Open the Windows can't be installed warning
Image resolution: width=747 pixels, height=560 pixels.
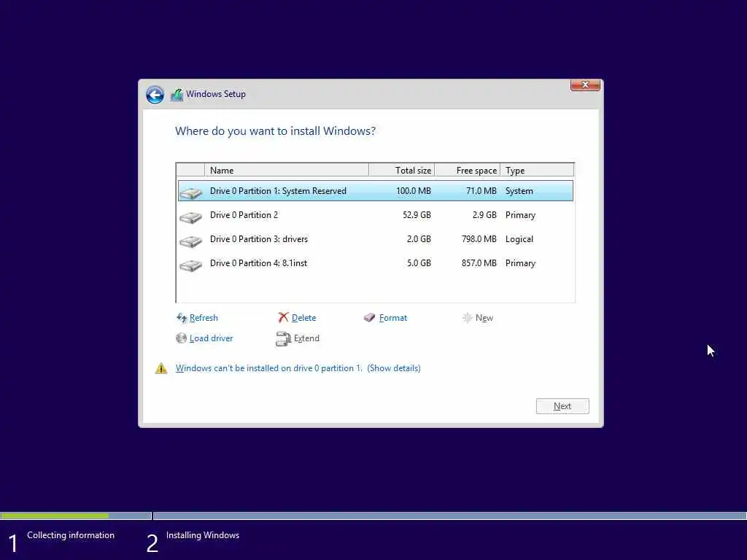point(298,368)
